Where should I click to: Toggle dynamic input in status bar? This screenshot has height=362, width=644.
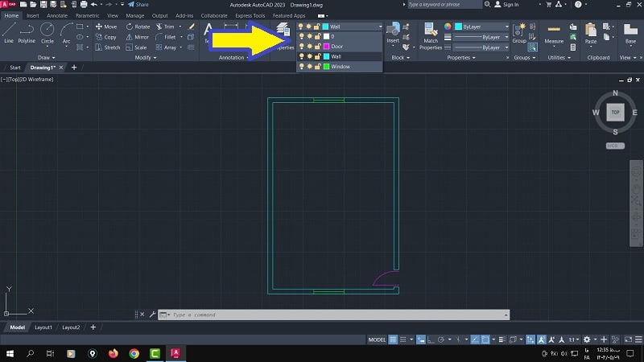[x=421, y=339]
